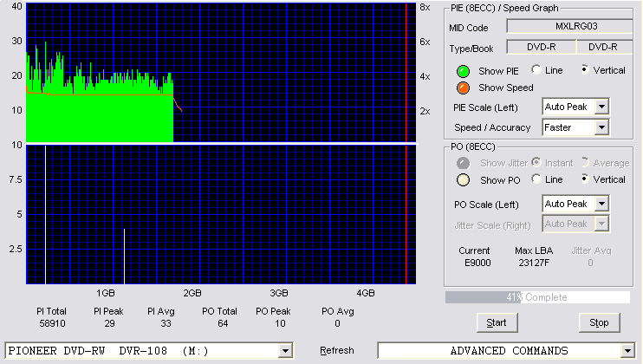Open the PO Scale (Left) dropdown arrow

coord(601,204)
